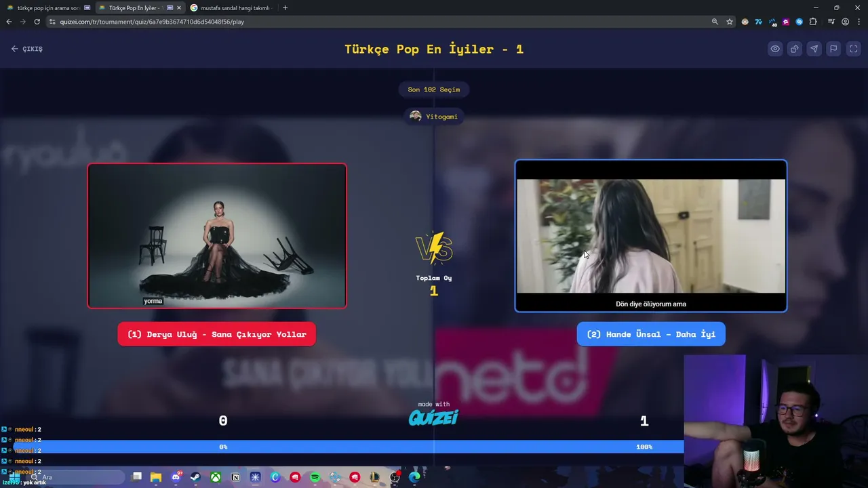
Task: Open the Yitogami user profile chip
Action: pyautogui.click(x=434, y=117)
